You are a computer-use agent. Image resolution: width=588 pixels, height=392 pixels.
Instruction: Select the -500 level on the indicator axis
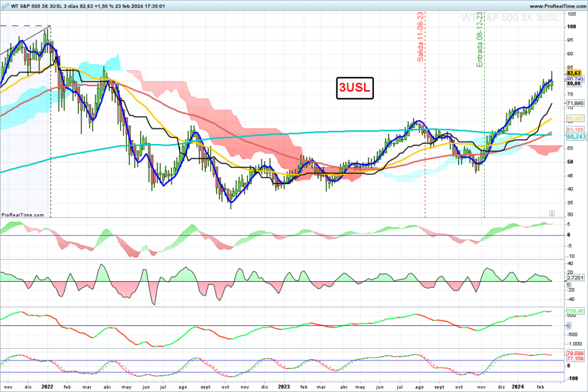click(572, 335)
